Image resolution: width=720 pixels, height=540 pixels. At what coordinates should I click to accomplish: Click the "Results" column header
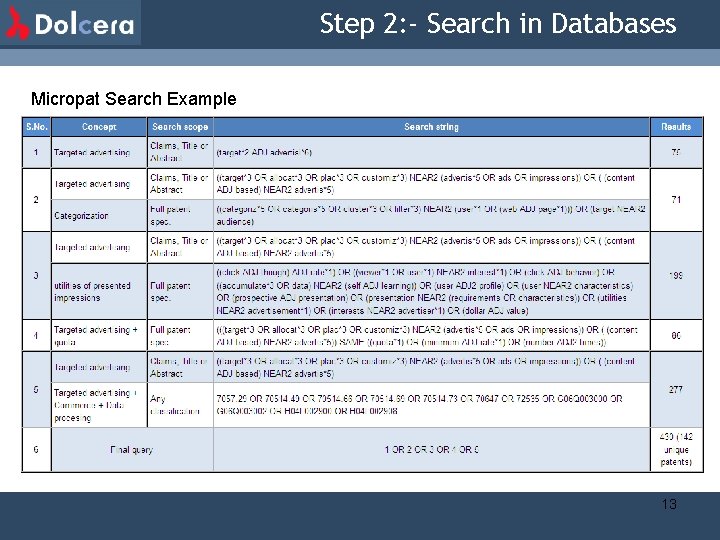(x=676, y=127)
